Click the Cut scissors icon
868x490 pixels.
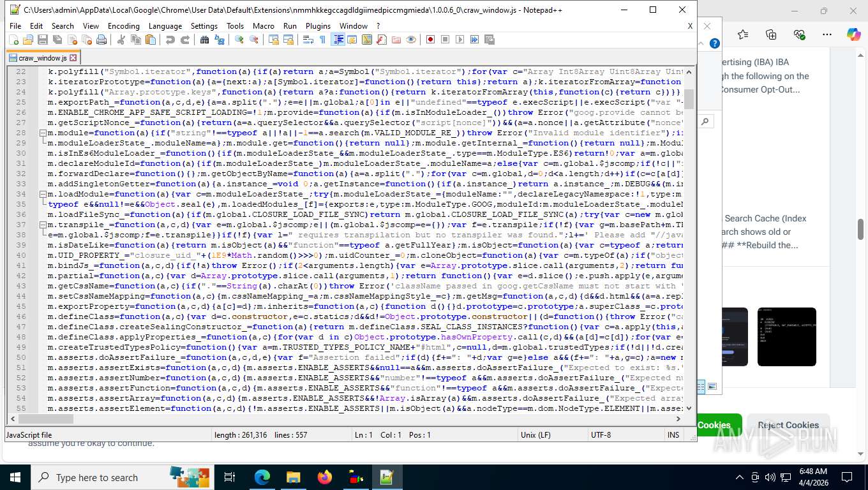(121, 40)
